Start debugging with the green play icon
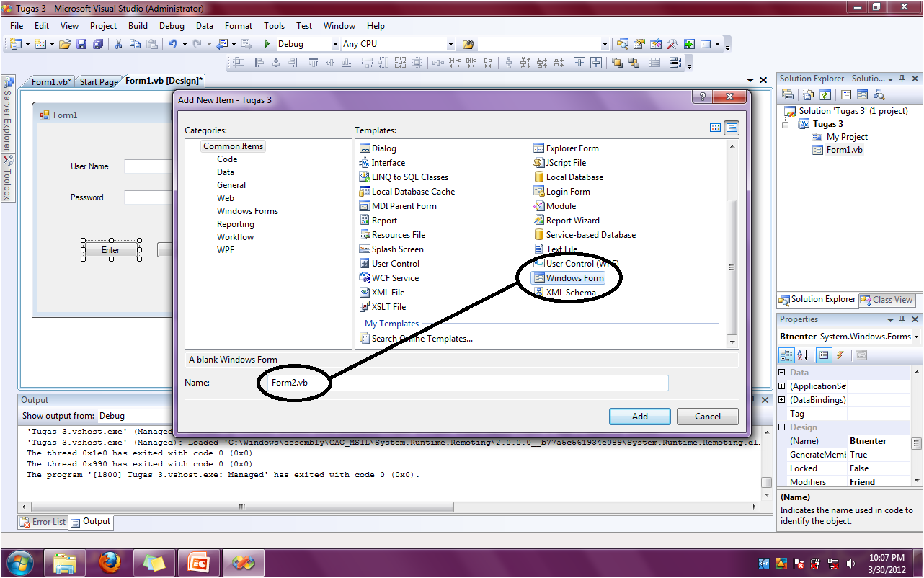The height and width of the screenshot is (578, 924). click(x=267, y=44)
